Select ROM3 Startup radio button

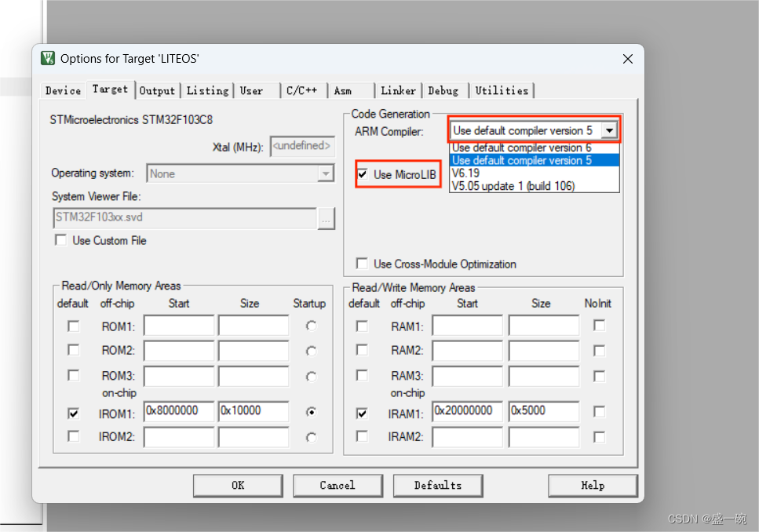tap(312, 377)
